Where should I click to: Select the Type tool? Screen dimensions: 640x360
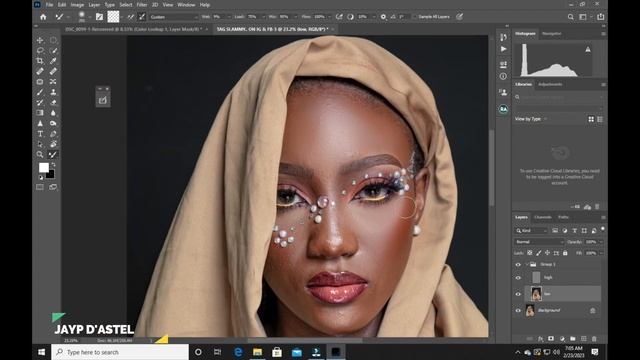[40, 134]
